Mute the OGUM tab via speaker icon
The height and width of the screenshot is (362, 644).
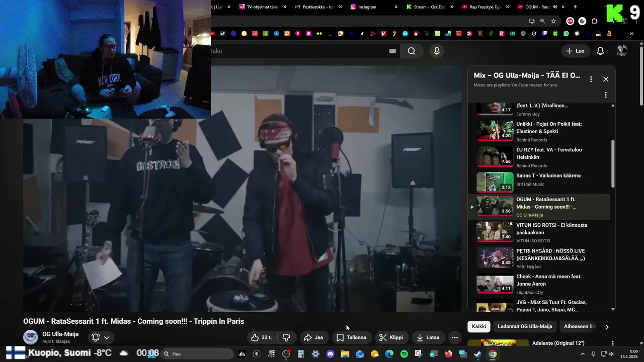555,7
